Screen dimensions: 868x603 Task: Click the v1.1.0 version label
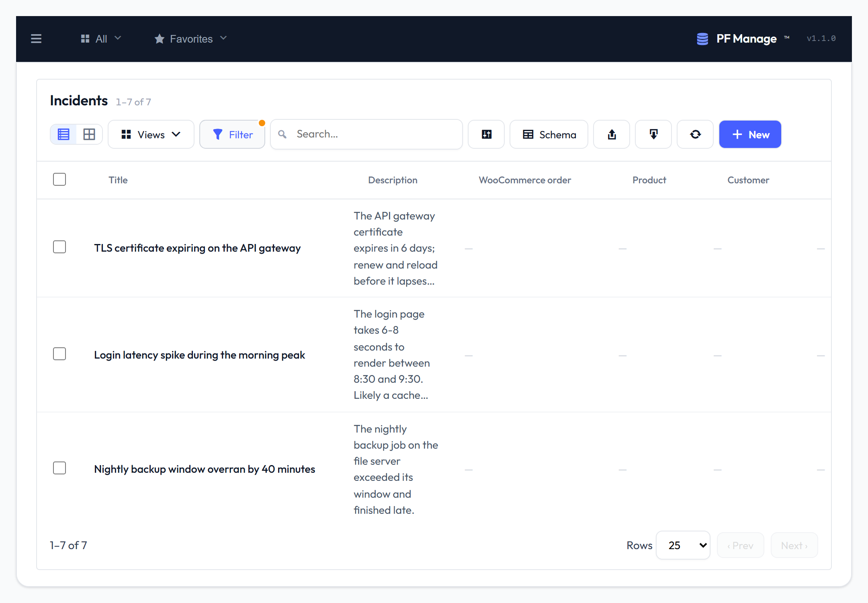click(x=821, y=39)
